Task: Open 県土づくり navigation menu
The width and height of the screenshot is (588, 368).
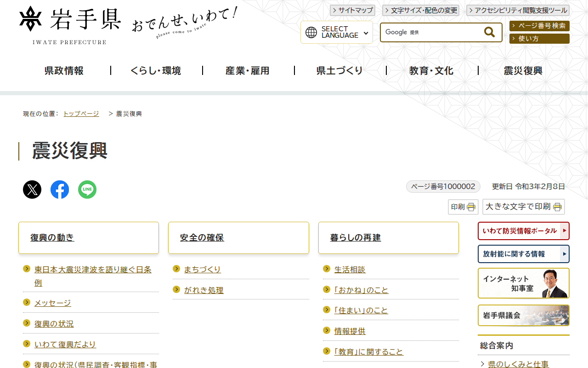Action: [339, 71]
